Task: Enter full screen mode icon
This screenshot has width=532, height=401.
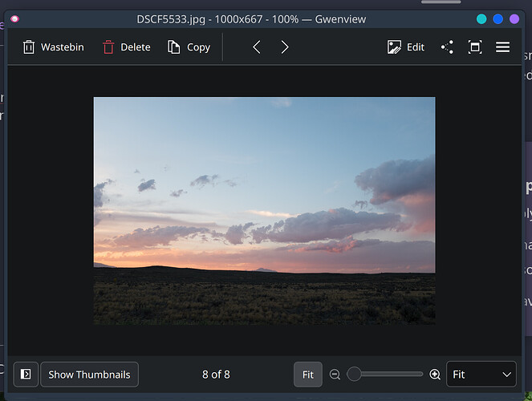Action: (475, 47)
